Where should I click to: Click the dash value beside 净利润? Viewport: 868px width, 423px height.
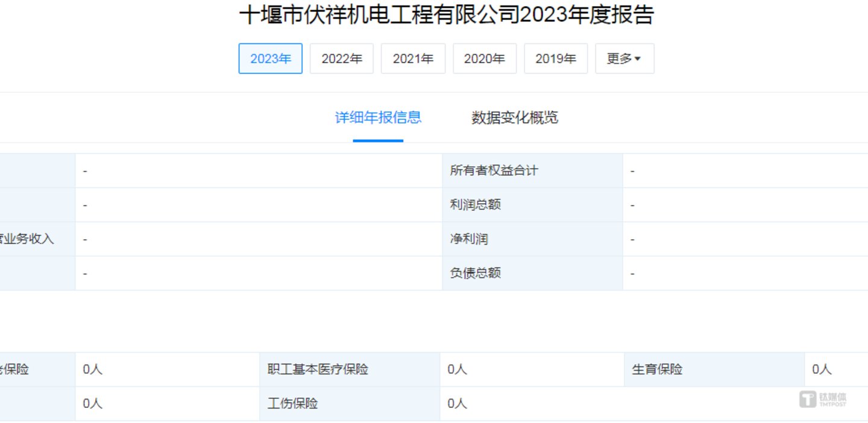coord(633,240)
